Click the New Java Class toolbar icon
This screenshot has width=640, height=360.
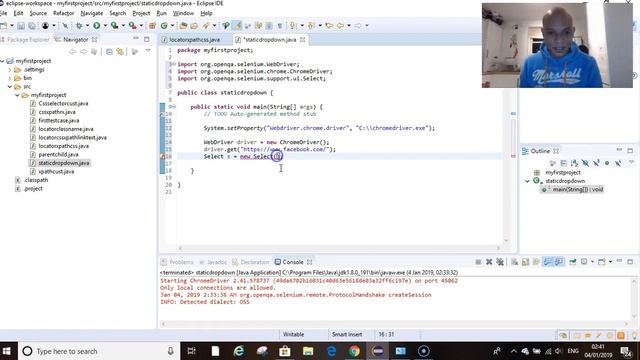[164, 26]
